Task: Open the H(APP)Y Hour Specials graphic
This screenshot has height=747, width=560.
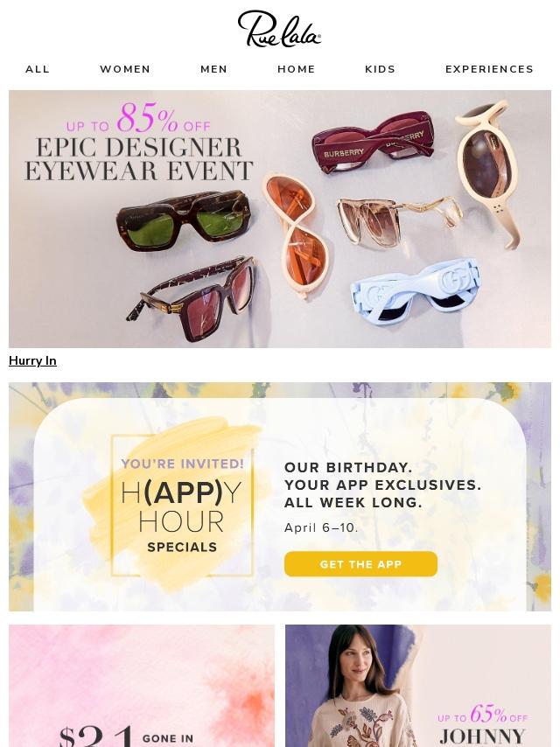Action: pyautogui.click(x=182, y=505)
